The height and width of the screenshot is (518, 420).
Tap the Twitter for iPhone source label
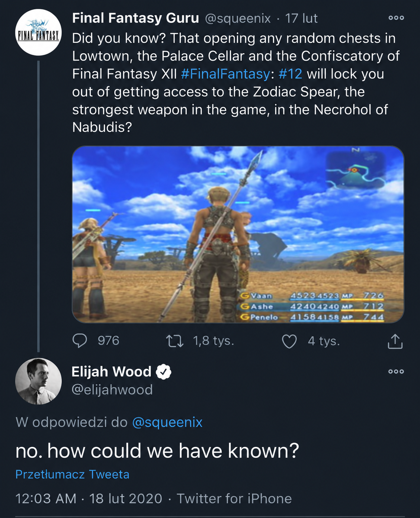pyautogui.click(x=234, y=498)
